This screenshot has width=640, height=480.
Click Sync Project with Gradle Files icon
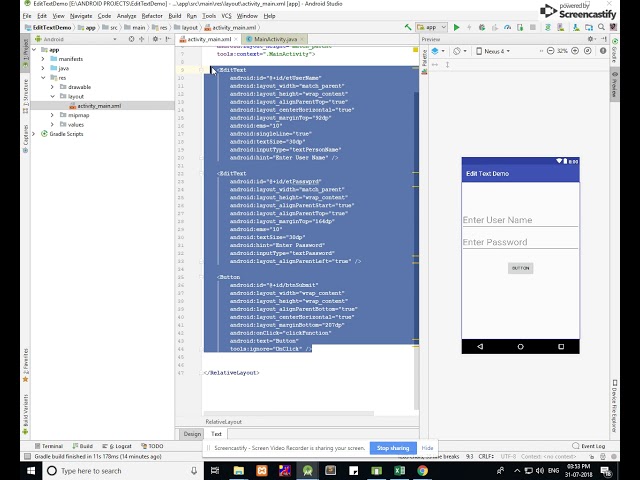tap(548, 27)
